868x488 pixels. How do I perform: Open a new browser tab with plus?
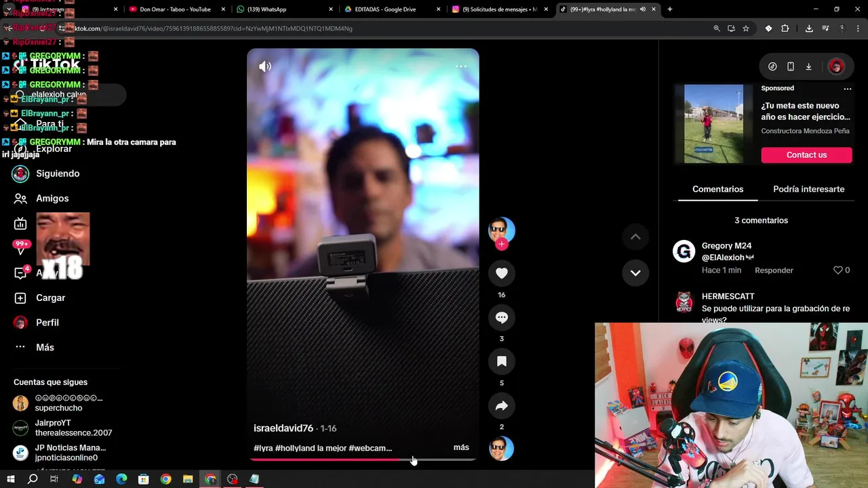[670, 9]
